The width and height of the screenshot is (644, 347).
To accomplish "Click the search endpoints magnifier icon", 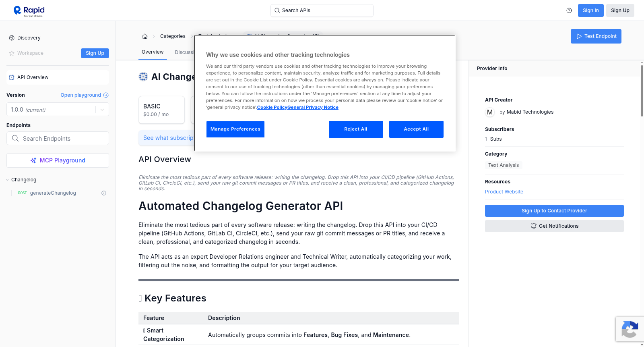I will [15, 138].
